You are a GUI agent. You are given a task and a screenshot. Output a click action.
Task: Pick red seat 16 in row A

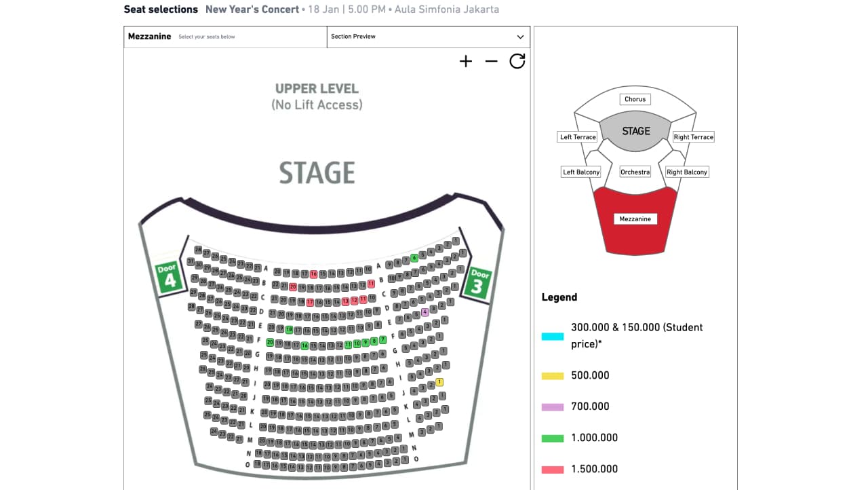[313, 274]
